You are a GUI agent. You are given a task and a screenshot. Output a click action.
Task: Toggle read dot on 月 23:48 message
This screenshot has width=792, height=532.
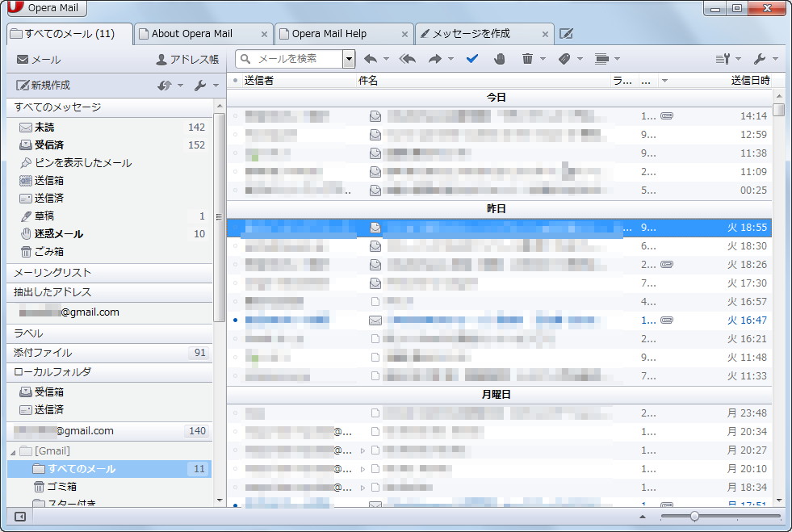click(x=236, y=413)
